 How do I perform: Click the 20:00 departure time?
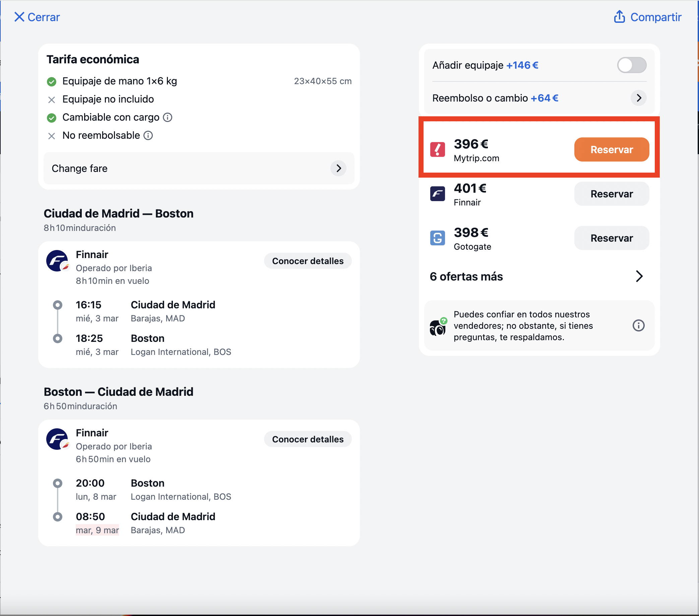coord(90,483)
